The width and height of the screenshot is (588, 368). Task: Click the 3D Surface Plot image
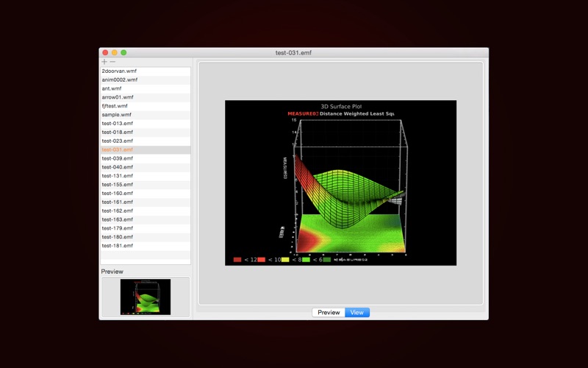(340, 183)
